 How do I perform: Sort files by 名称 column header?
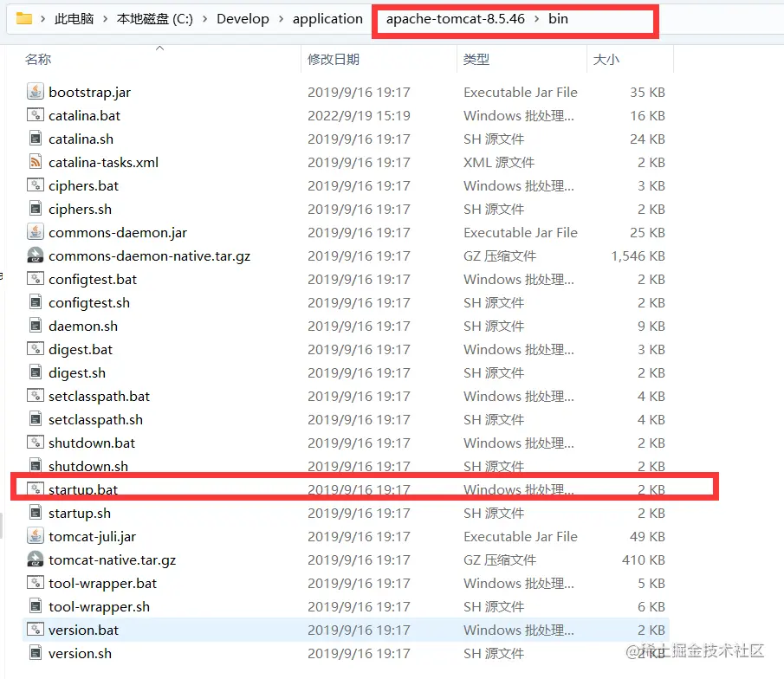(38, 59)
